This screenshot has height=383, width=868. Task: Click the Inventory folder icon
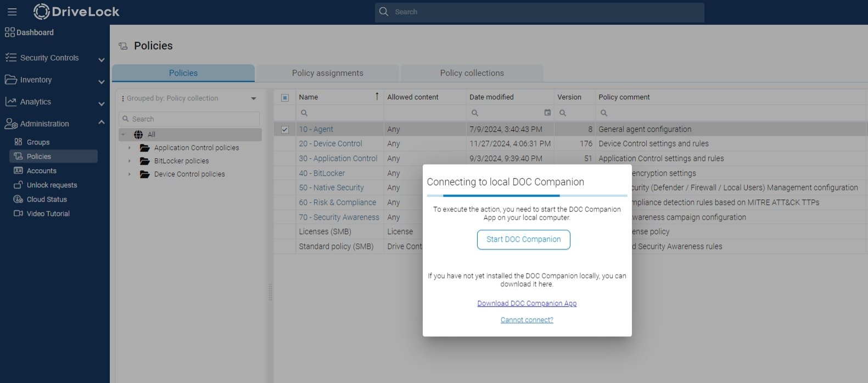[10, 80]
